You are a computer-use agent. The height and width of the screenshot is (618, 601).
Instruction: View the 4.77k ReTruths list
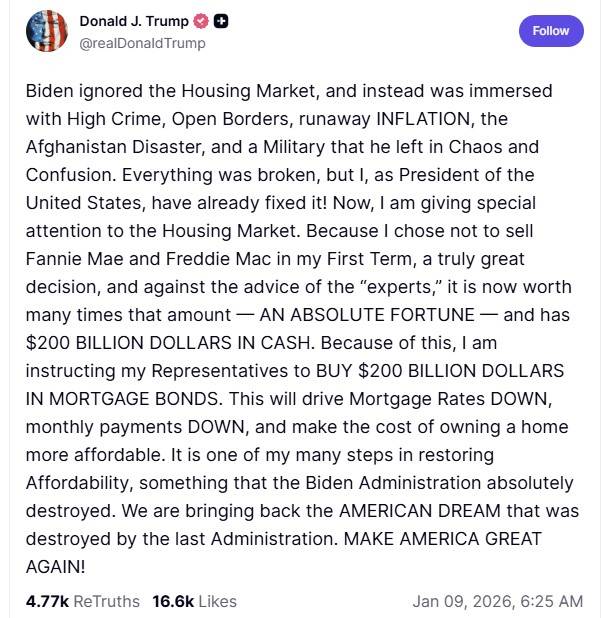(83, 601)
